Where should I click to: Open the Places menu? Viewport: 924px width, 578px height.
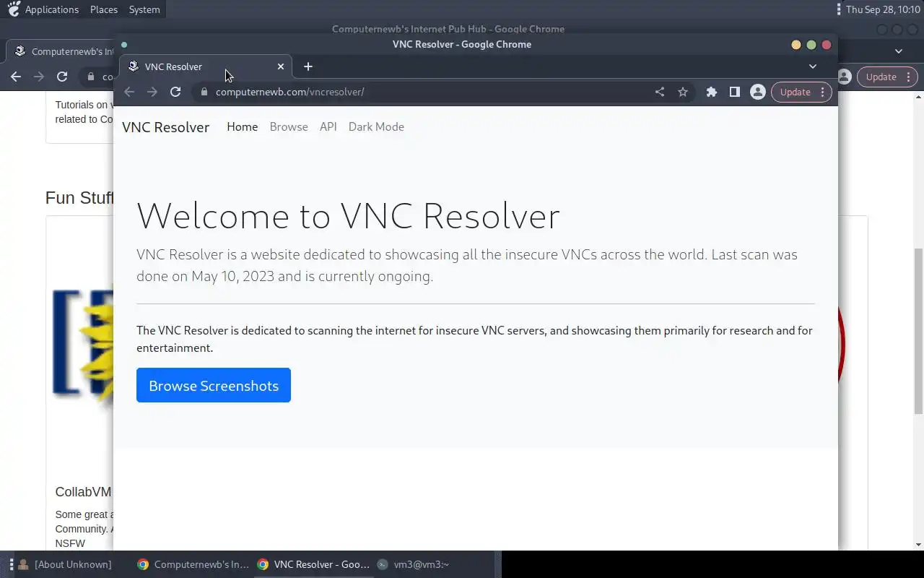coord(104,9)
